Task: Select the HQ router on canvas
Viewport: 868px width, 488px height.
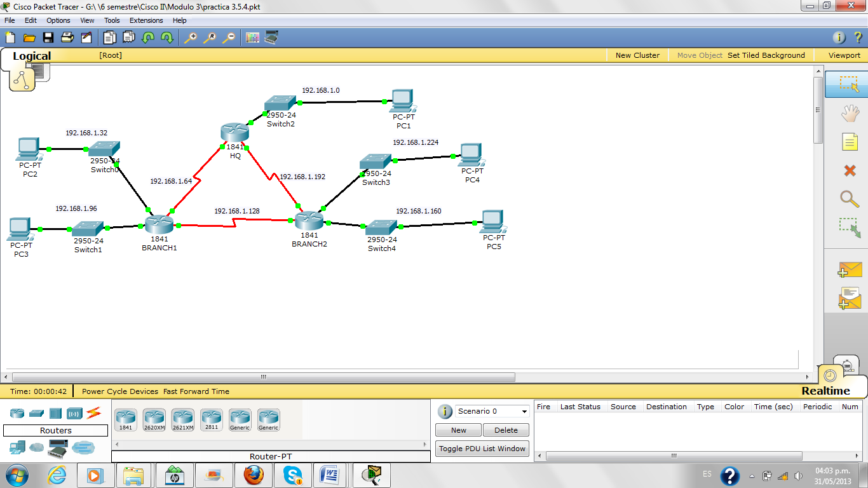Action: pos(234,133)
